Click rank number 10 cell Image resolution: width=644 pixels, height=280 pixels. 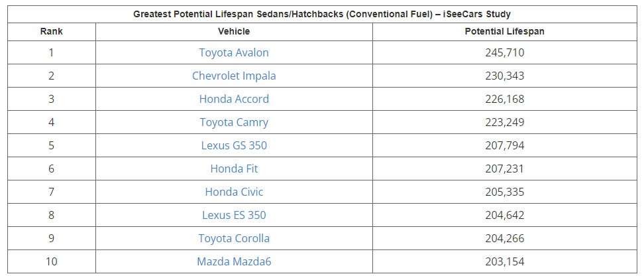(x=51, y=261)
